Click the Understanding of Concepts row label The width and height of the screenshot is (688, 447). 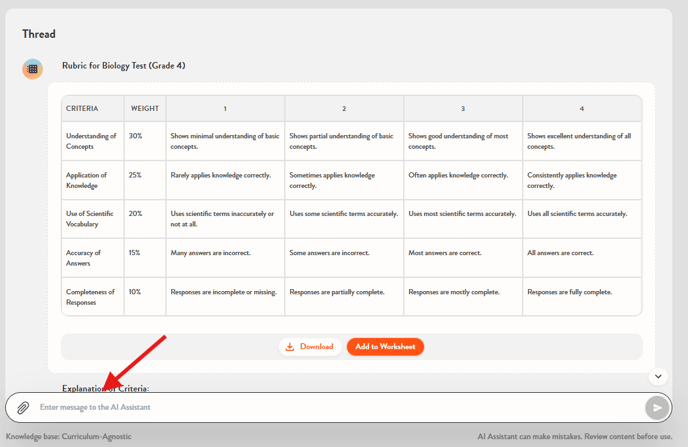(x=91, y=141)
